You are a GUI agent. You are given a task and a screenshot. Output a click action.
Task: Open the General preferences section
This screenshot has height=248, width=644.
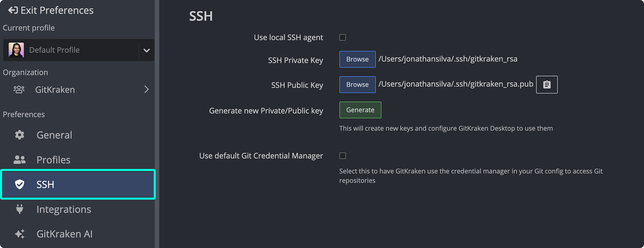[54, 135]
